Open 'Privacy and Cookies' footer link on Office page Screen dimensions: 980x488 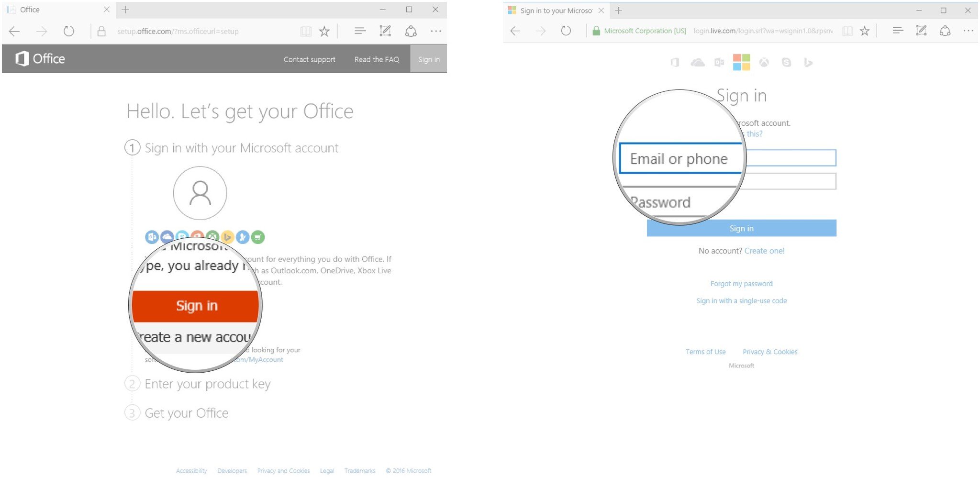coord(283,471)
